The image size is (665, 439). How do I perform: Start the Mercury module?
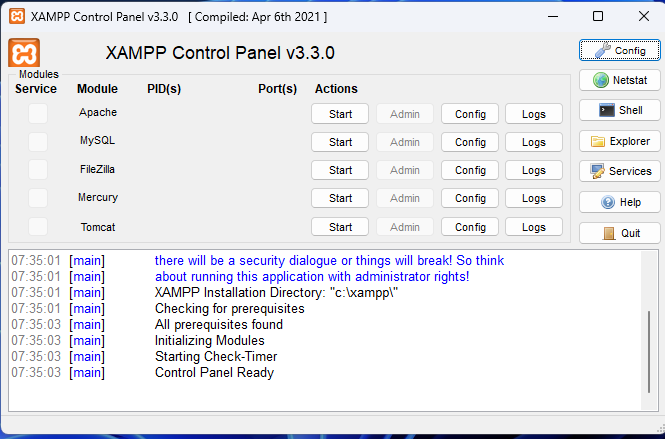click(340, 198)
